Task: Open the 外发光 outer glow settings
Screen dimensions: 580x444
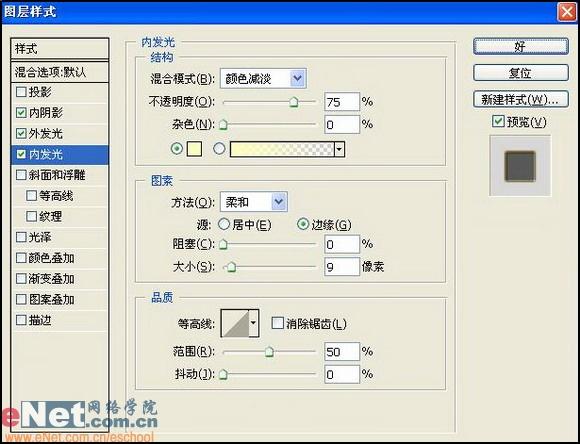Action: point(45,134)
